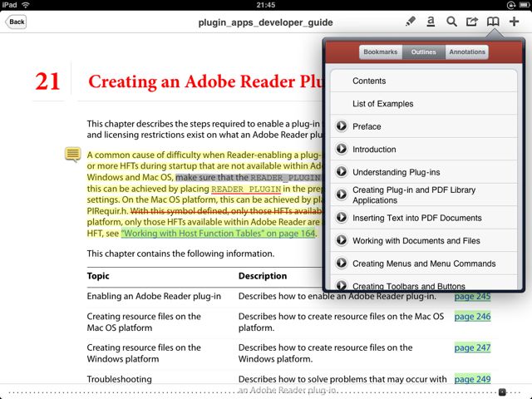
Task: Open the yellow sticky note annotation
Action: [x=73, y=155]
